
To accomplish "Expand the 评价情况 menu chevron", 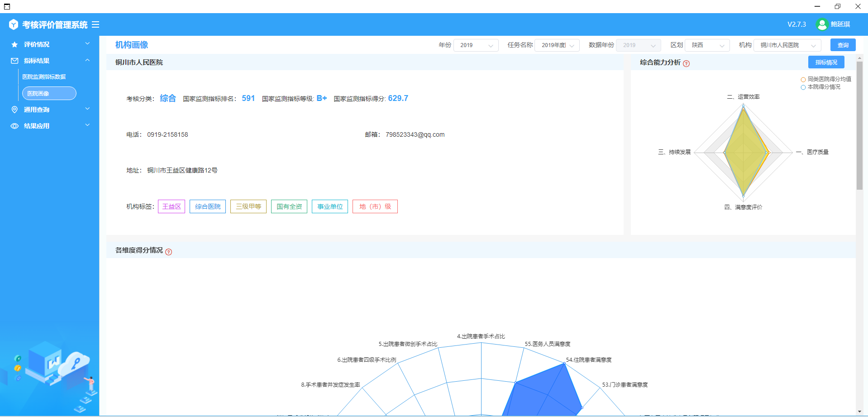I will [x=87, y=44].
